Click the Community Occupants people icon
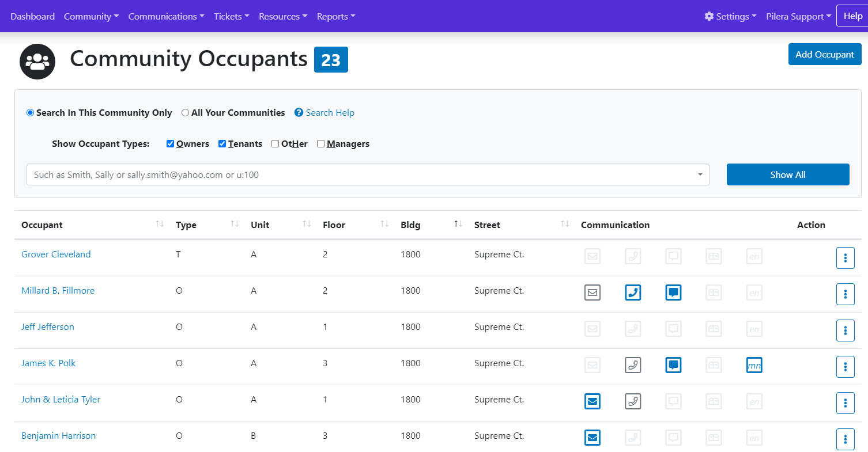This screenshot has height=452, width=868. click(37, 61)
